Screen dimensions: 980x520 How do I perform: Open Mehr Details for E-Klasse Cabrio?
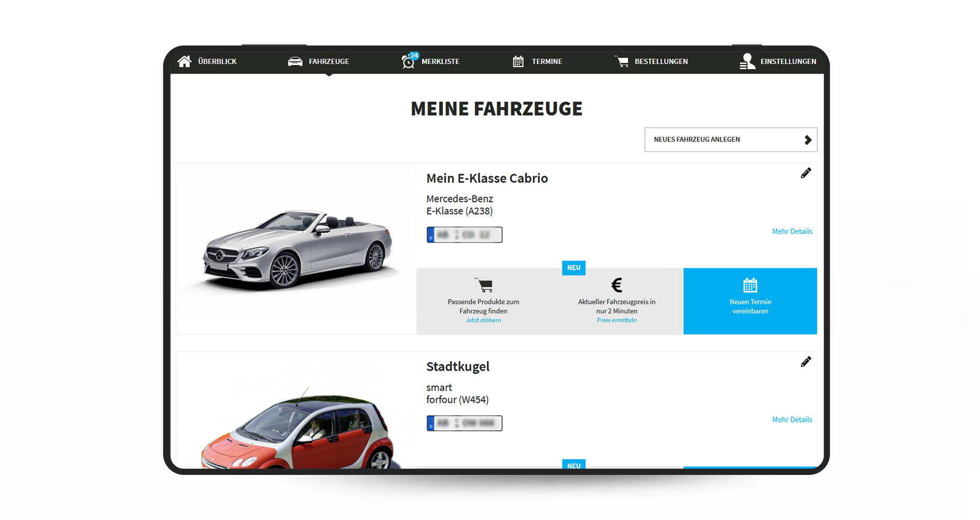coord(792,231)
